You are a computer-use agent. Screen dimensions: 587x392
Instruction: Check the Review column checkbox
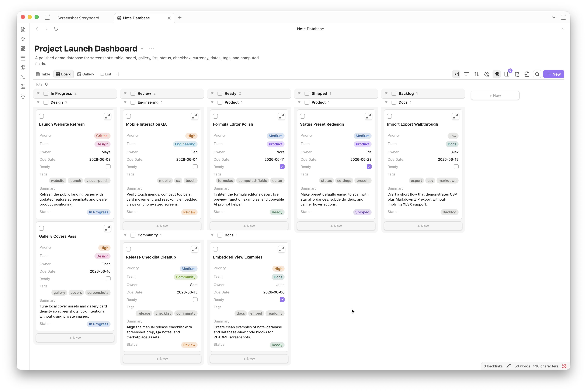(x=133, y=93)
